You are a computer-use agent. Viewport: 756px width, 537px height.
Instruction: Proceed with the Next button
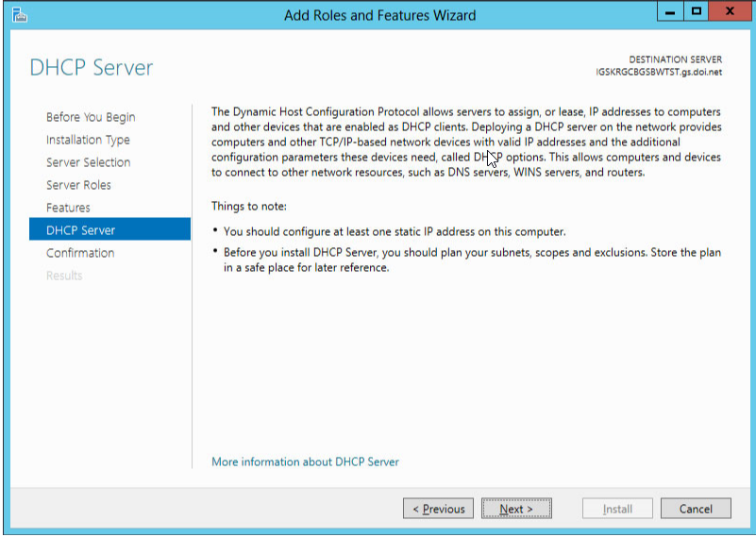[x=516, y=509]
